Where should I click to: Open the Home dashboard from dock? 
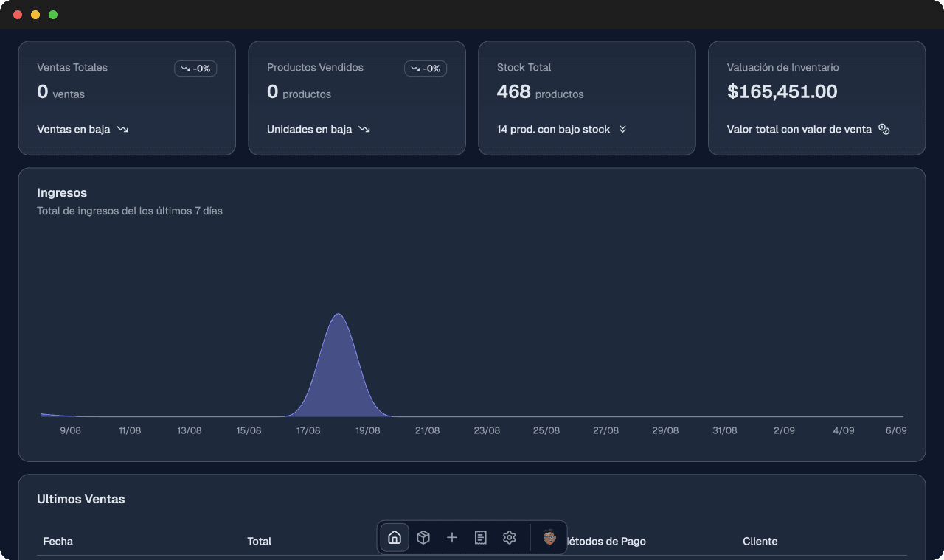395,537
